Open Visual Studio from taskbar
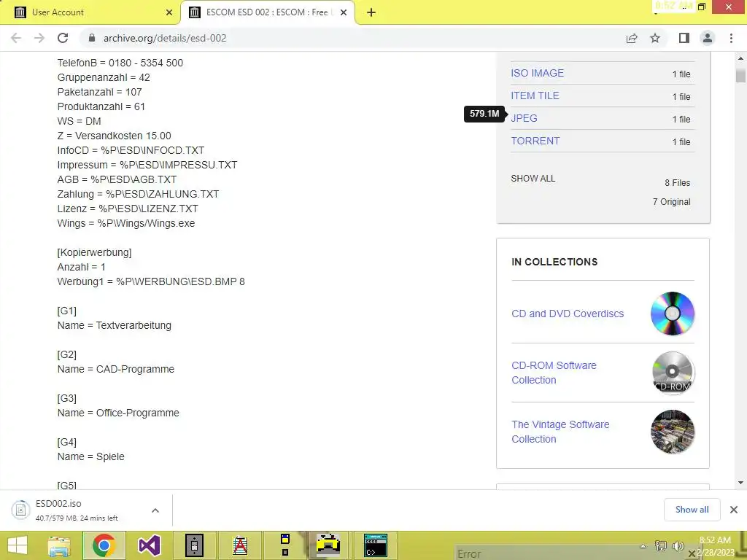Viewport: 747px width, 560px height. pos(150,545)
